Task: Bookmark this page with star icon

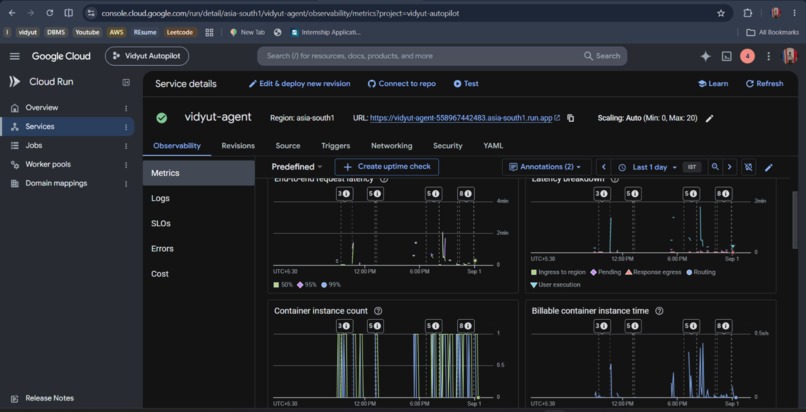Action: pos(721,13)
